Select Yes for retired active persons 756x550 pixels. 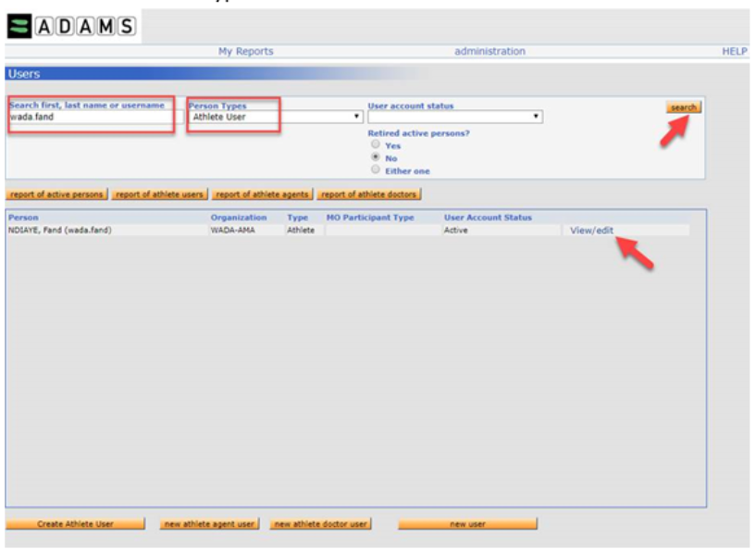(375, 144)
